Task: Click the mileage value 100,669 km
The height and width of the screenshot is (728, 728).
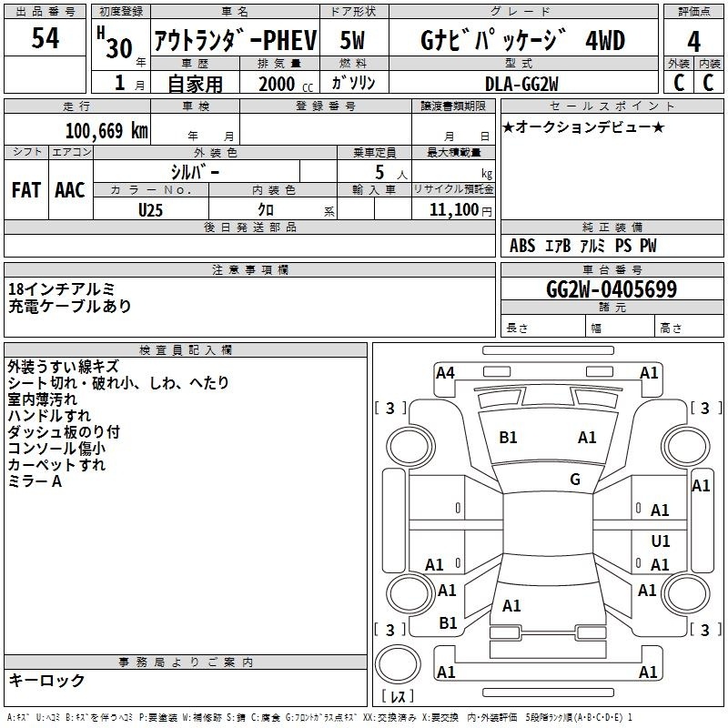Action: click(106, 130)
